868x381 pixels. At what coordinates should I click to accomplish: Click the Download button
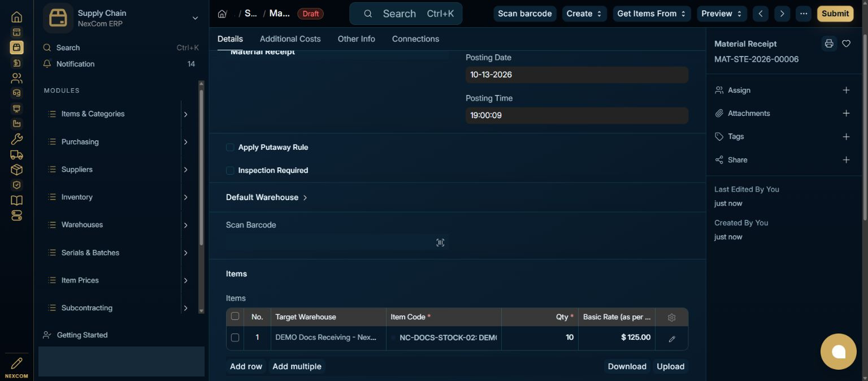point(627,366)
